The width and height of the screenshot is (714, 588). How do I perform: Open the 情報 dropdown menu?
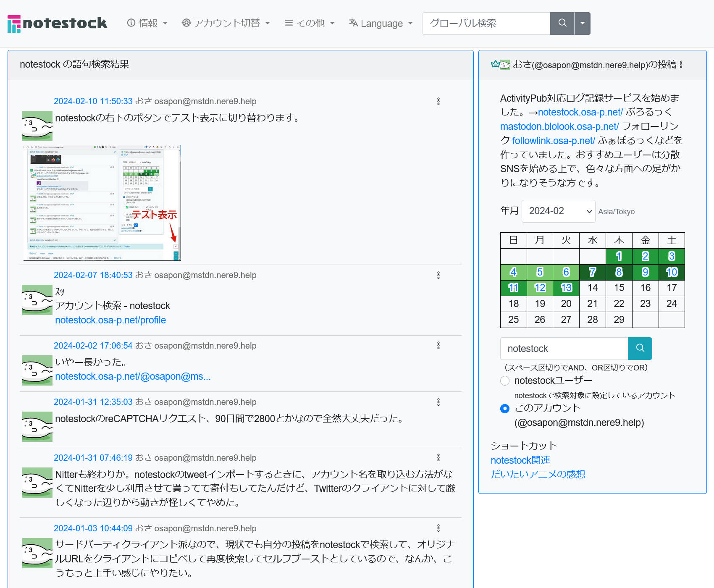coord(147,24)
